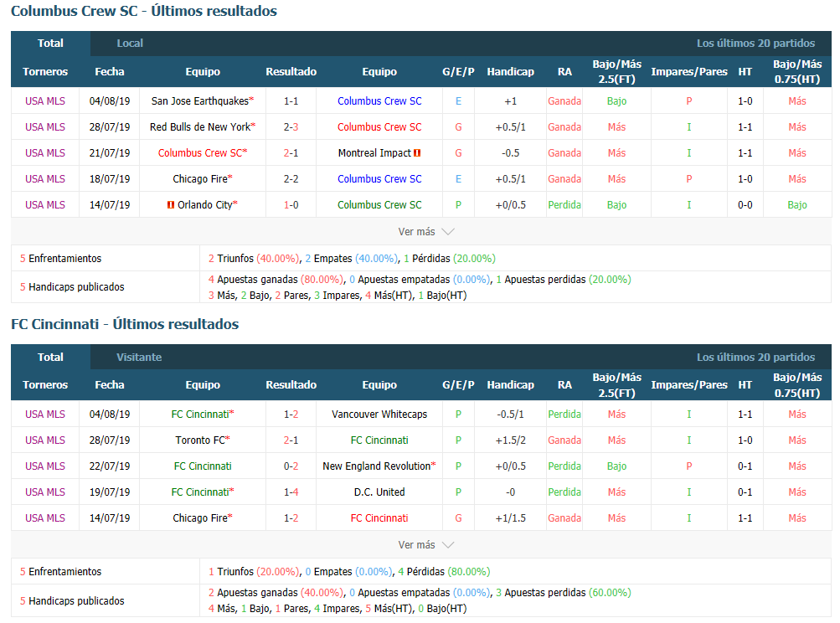Click 'Perdida' in the Orlando City row
The width and height of the screenshot is (840, 623).
click(x=564, y=205)
